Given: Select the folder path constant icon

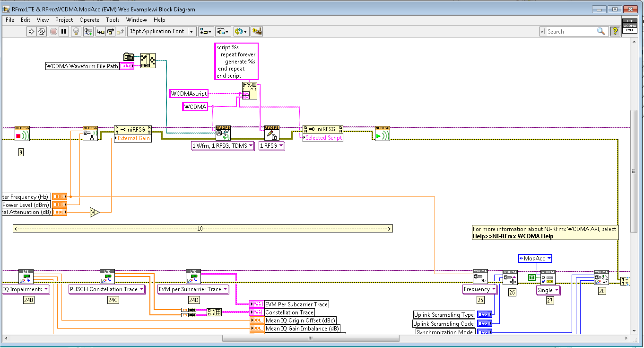Looking at the screenshot, I should [x=129, y=57].
